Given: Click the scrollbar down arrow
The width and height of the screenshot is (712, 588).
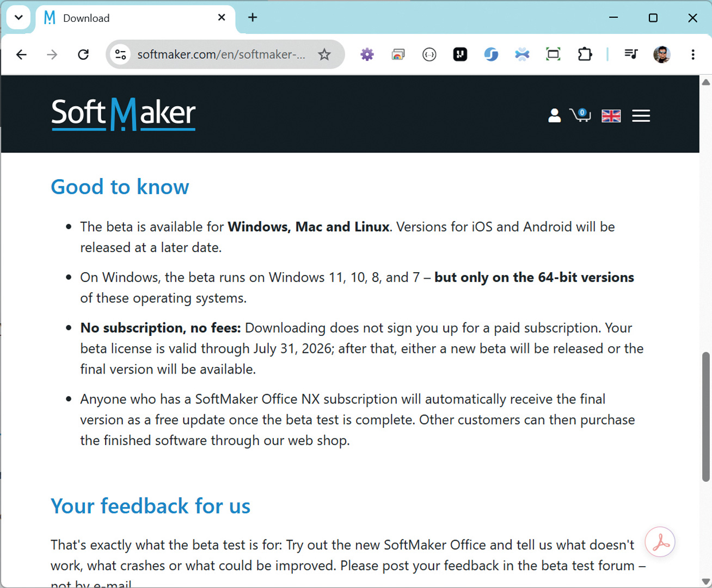Looking at the screenshot, I should coord(706,581).
